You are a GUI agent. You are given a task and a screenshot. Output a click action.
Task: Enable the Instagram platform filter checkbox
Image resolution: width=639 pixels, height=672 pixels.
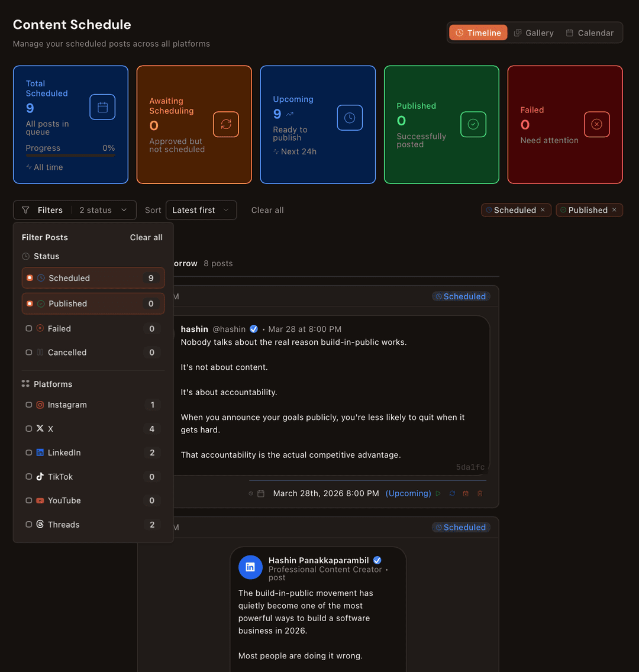tap(29, 405)
